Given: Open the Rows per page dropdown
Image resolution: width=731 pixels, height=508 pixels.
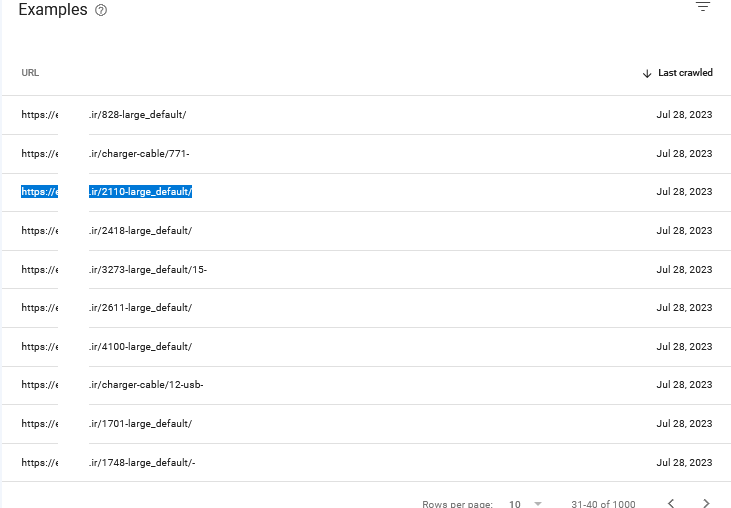Looking at the screenshot, I should point(525,504).
